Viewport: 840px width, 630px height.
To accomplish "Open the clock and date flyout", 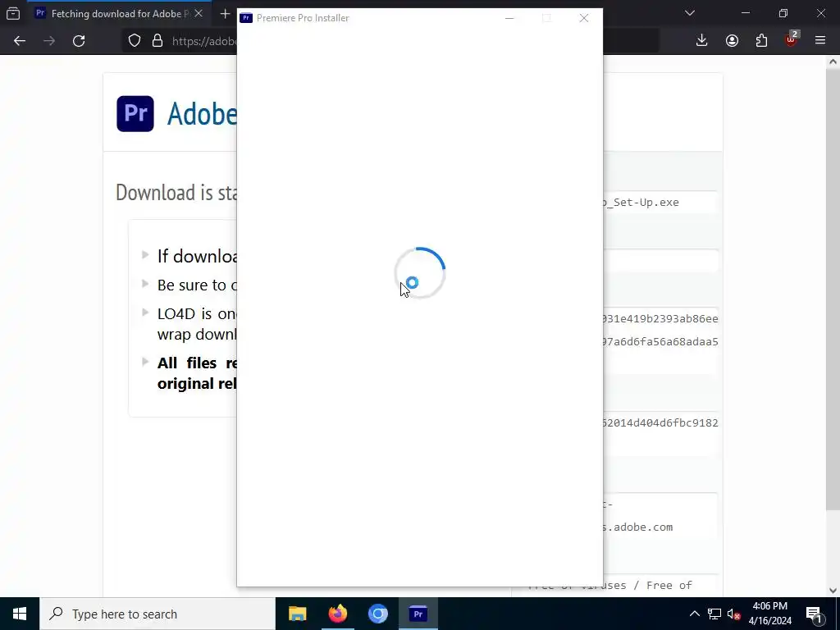I will 769,614.
